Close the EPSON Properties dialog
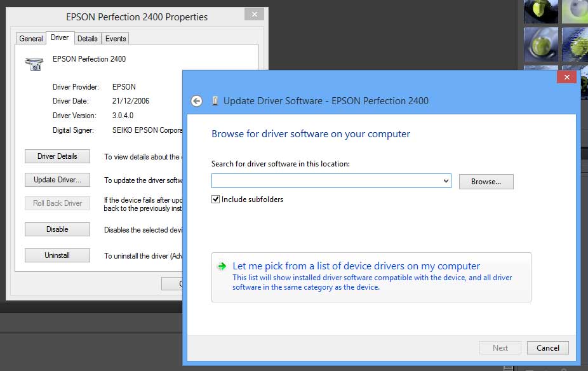588x371 pixels. pos(254,15)
